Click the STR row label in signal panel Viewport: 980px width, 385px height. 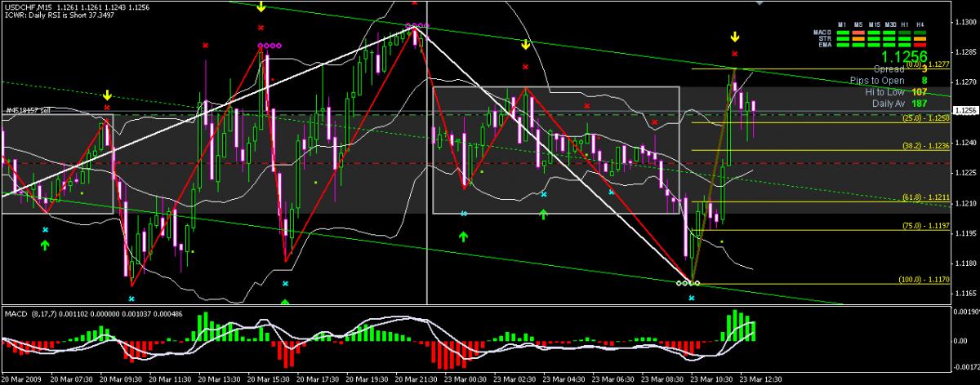tap(824, 38)
